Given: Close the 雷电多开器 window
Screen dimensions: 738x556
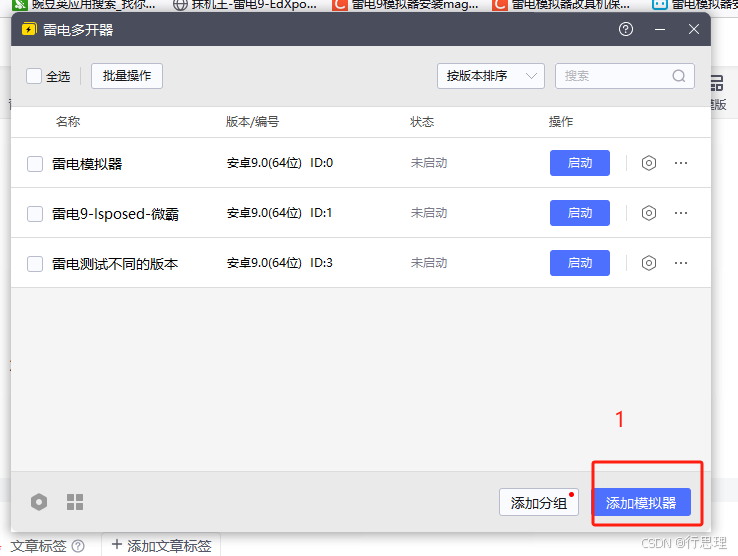Looking at the screenshot, I should point(694,29).
